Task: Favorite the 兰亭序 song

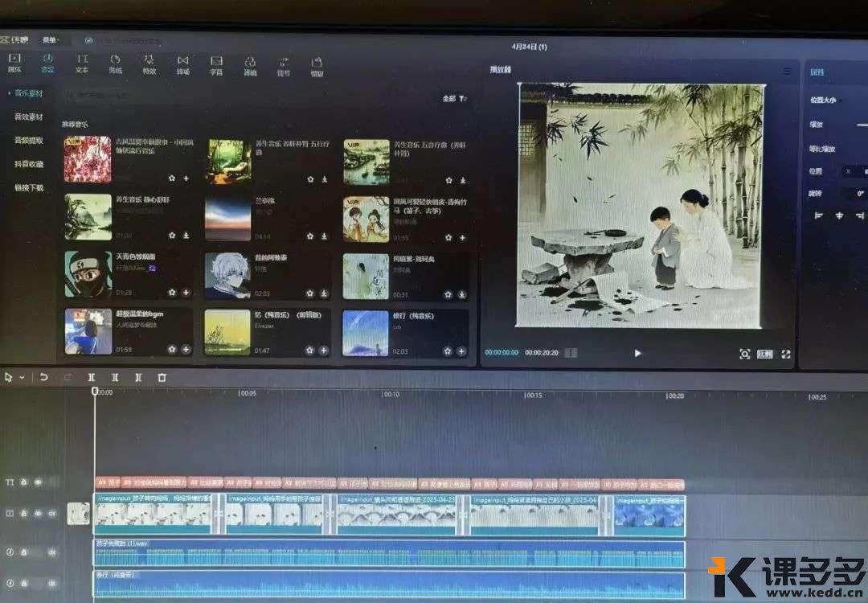Action: pos(310,236)
